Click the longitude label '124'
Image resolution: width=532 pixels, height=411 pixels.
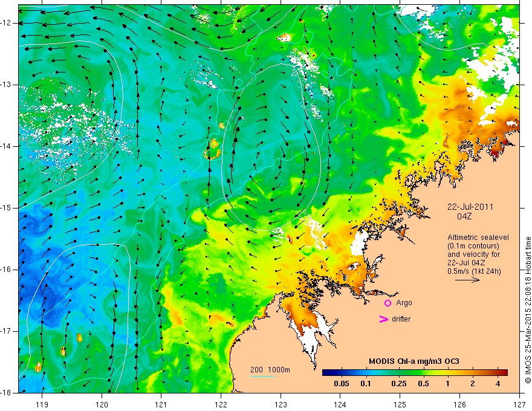[x=340, y=404]
